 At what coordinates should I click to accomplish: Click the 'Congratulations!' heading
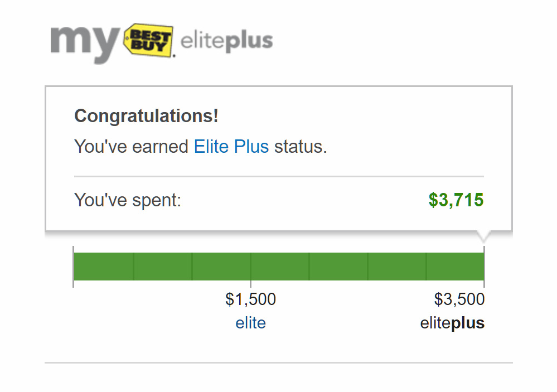pyautogui.click(x=146, y=116)
